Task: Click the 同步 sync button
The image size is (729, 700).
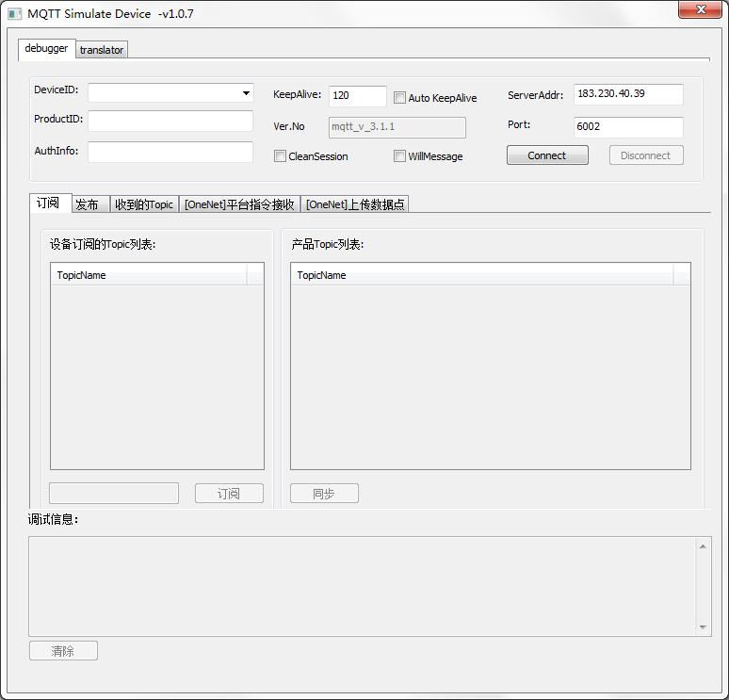Action: [x=324, y=494]
